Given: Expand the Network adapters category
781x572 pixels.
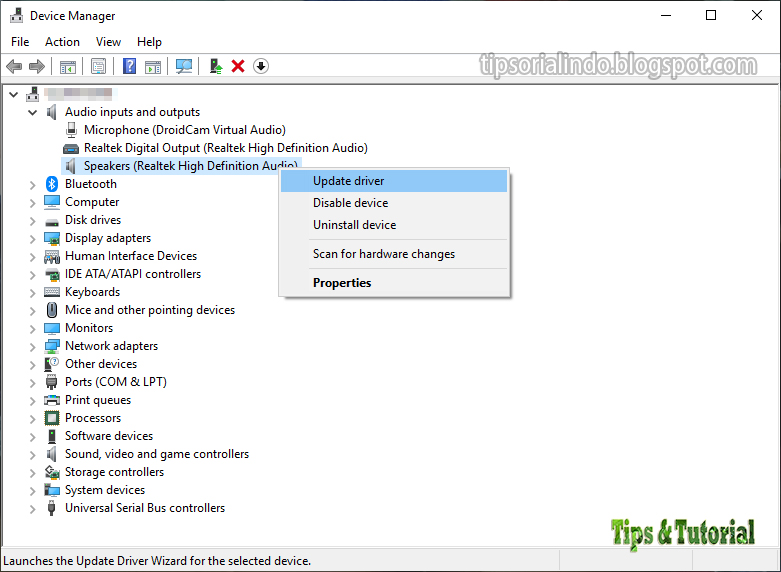Looking at the screenshot, I should pos(33,347).
